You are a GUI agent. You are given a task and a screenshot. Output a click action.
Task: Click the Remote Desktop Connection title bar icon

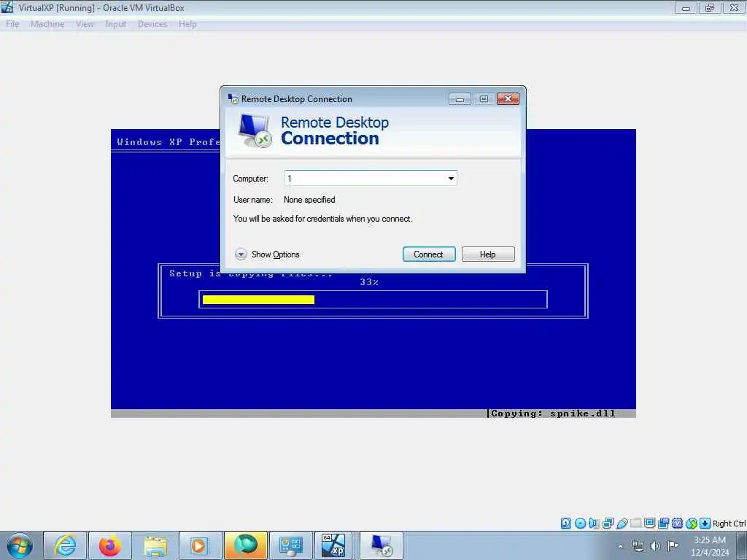tap(233, 99)
